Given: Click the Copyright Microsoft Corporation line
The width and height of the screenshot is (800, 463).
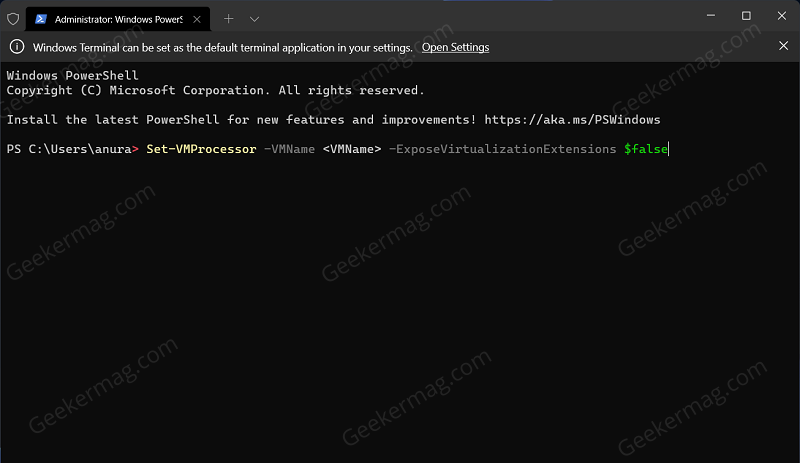Looking at the screenshot, I should click(215, 90).
